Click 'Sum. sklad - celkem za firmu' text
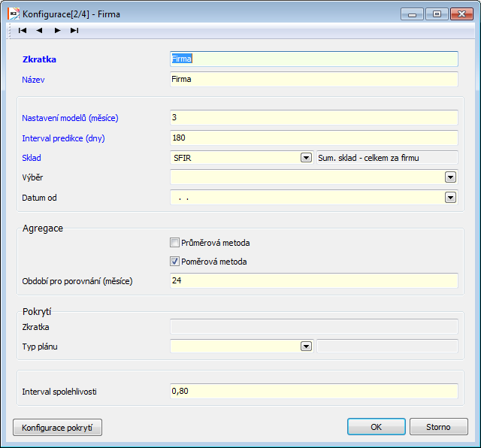This screenshot has height=448, width=481. click(x=368, y=158)
